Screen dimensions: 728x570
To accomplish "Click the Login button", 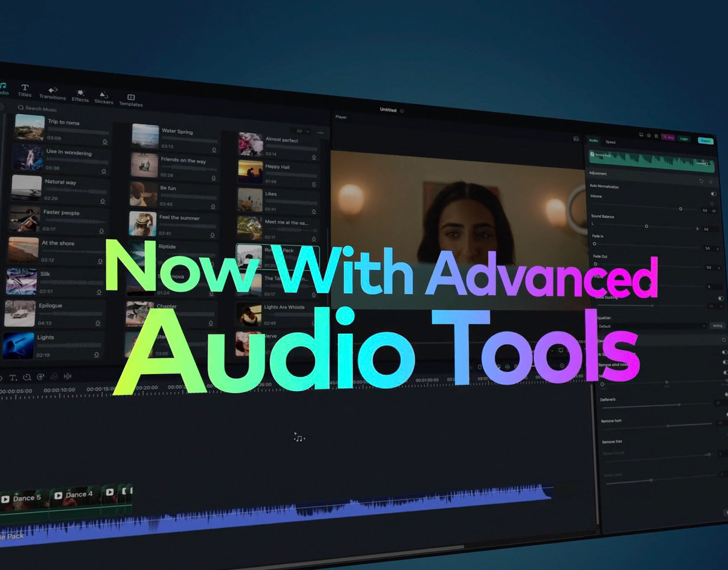I will pyautogui.click(x=684, y=139).
